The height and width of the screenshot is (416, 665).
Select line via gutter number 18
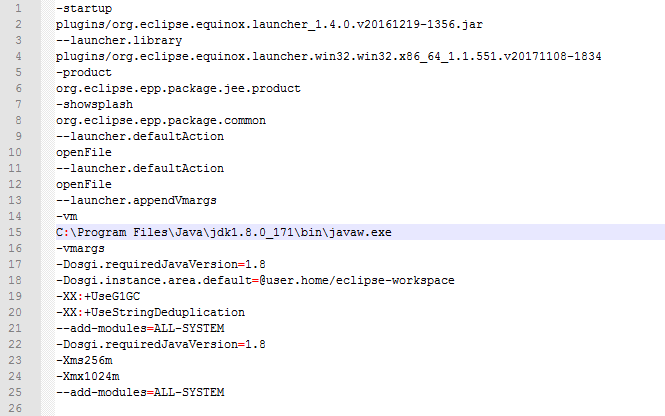coord(15,280)
